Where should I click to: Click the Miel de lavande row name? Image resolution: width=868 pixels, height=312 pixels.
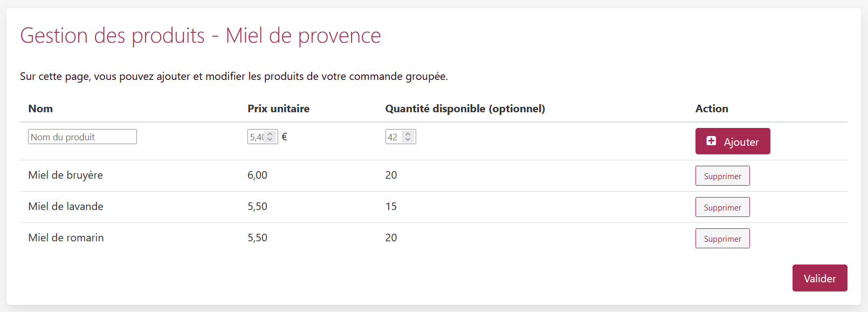coord(66,206)
